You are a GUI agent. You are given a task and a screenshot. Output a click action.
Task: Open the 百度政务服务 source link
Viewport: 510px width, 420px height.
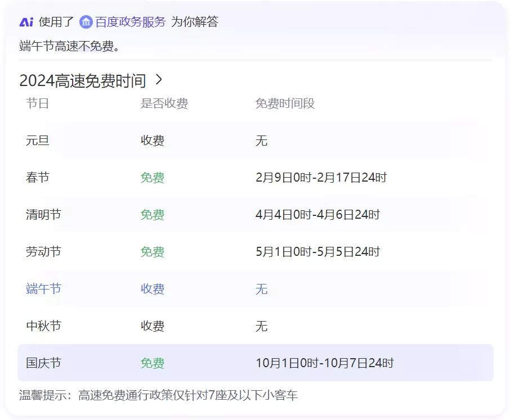coord(130,22)
